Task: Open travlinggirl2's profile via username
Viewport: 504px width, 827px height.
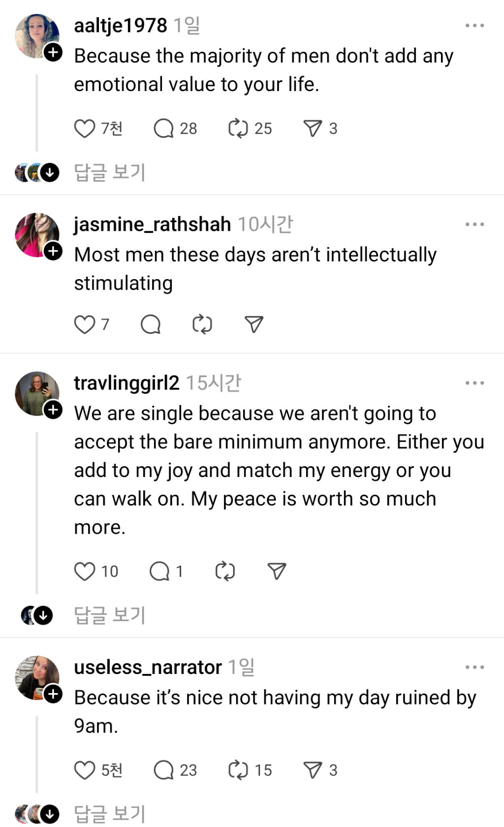Action: (126, 383)
